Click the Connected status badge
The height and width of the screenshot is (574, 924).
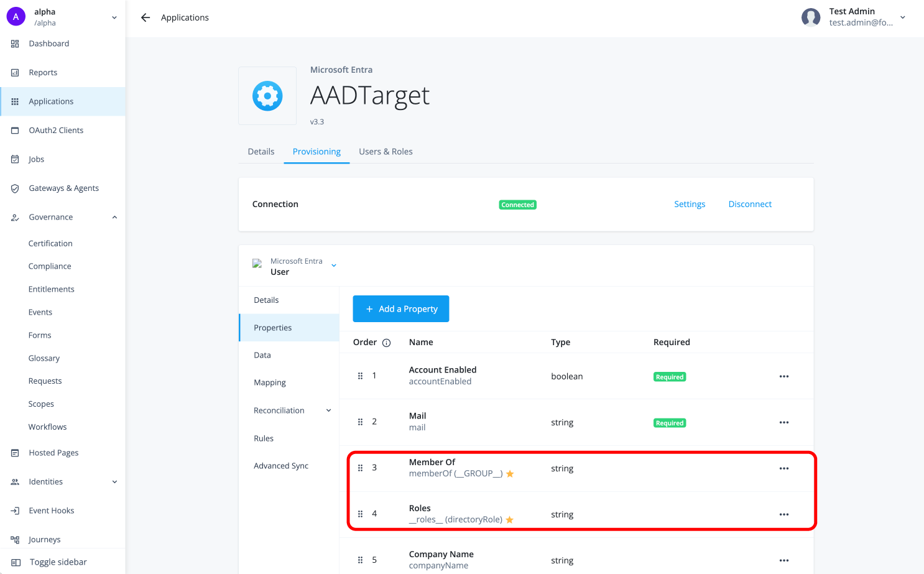517,205
